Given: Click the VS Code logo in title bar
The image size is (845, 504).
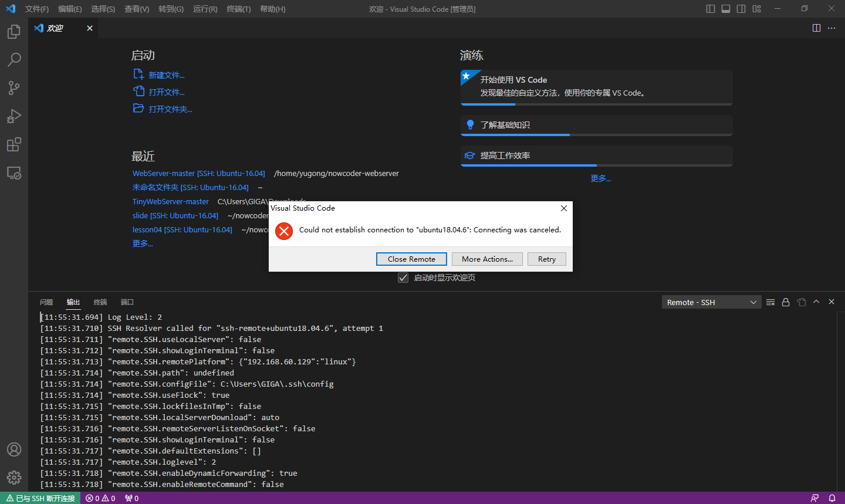Looking at the screenshot, I should 11,9.
